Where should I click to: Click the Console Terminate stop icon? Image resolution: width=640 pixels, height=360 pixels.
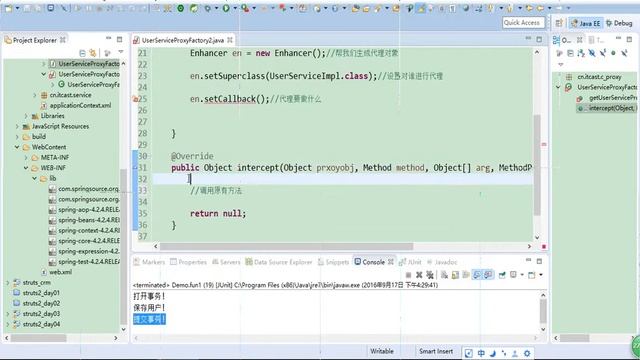(x=409, y=275)
